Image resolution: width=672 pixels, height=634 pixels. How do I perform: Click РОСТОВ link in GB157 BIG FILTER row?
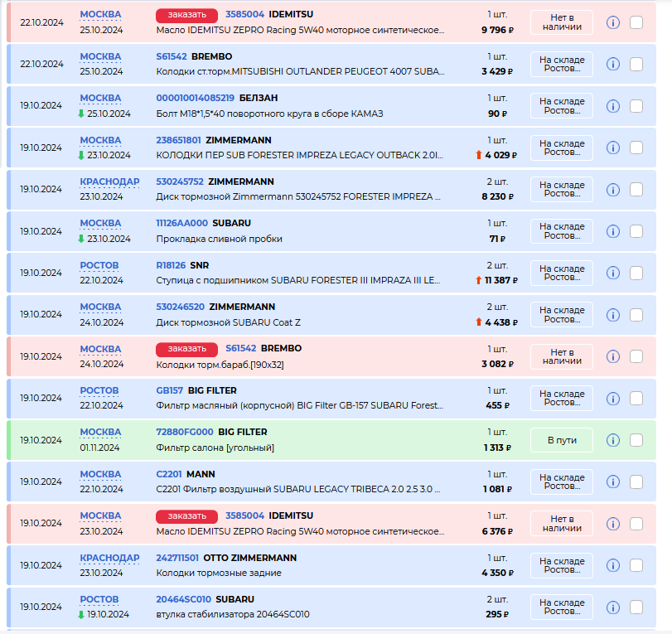[99, 391]
